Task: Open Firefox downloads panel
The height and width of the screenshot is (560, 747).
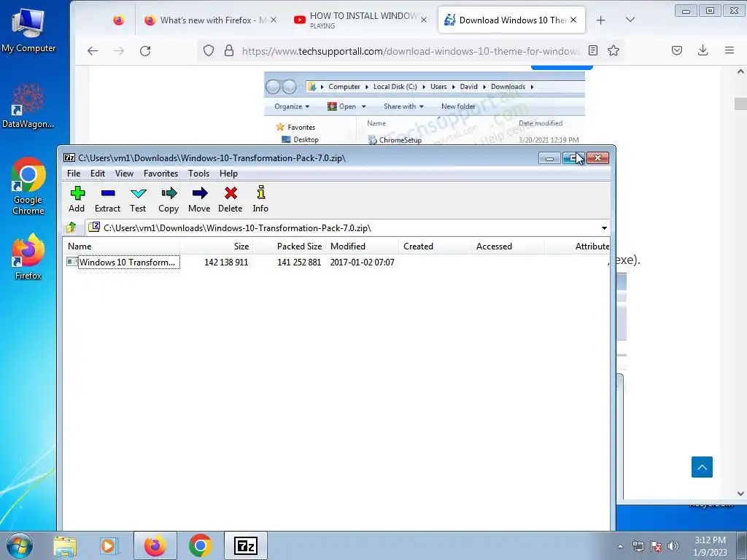Action: [703, 50]
